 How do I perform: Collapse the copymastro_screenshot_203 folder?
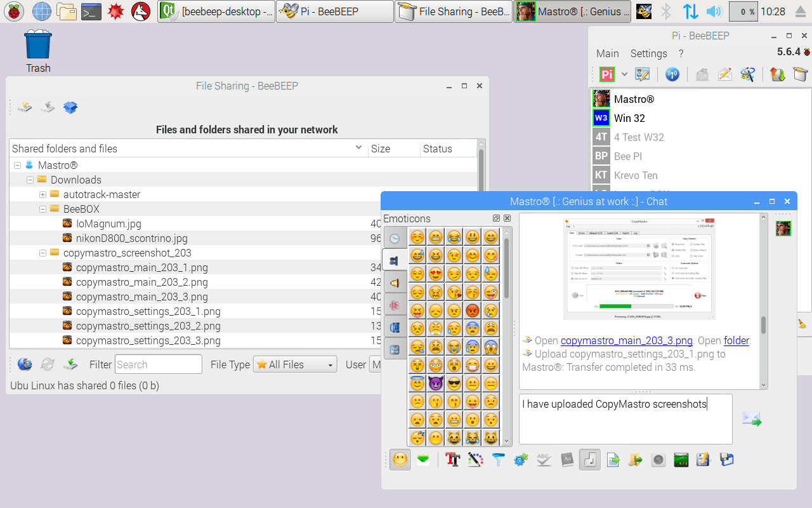43,253
